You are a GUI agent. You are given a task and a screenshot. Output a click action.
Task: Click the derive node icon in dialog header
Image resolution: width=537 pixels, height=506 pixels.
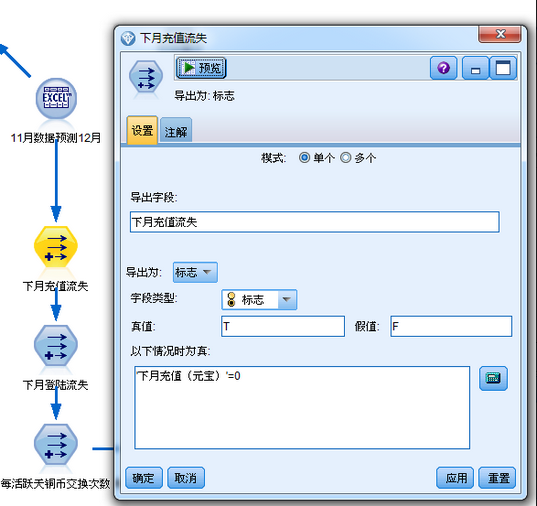pyautogui.click(x=146, y=76)
